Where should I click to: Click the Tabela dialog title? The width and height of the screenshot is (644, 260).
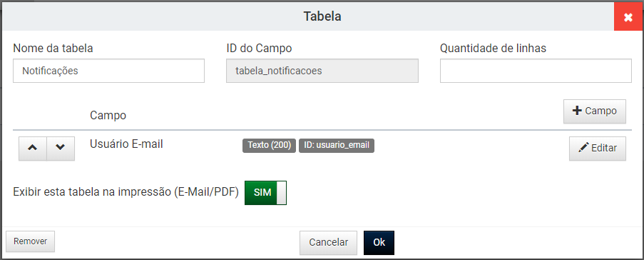pyautogui.click(x=322, y=16)
